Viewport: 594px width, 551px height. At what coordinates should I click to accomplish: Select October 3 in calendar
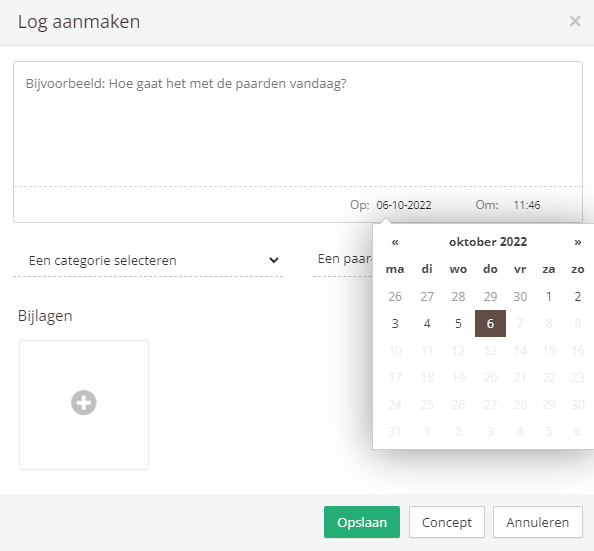[395, 324]
